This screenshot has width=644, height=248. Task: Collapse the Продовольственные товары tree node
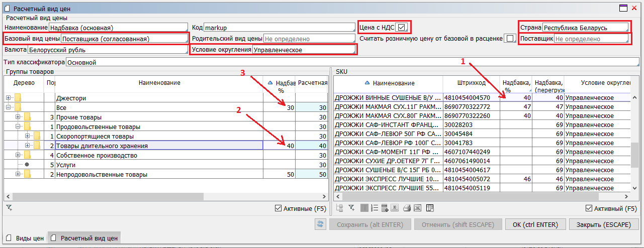(18, 127)
